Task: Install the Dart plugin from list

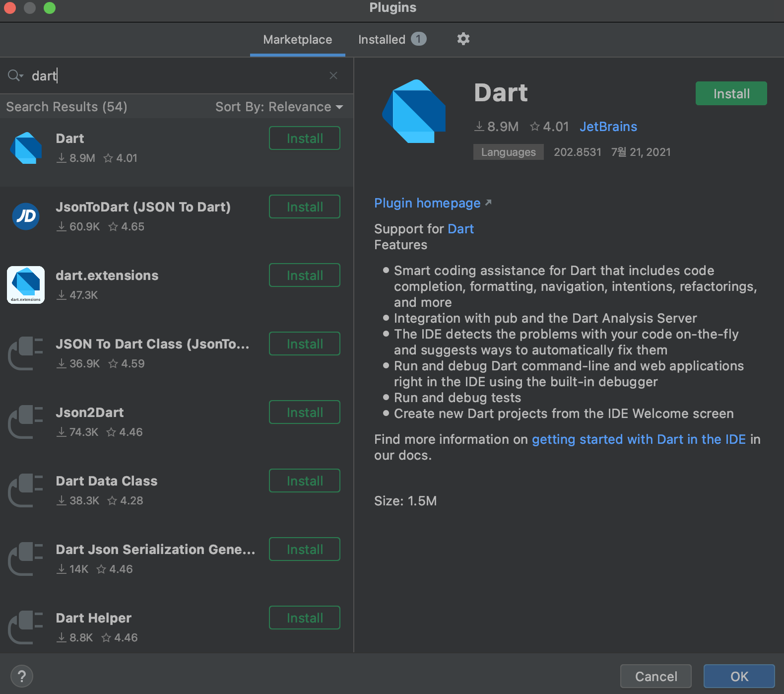Action: (305, 138)
